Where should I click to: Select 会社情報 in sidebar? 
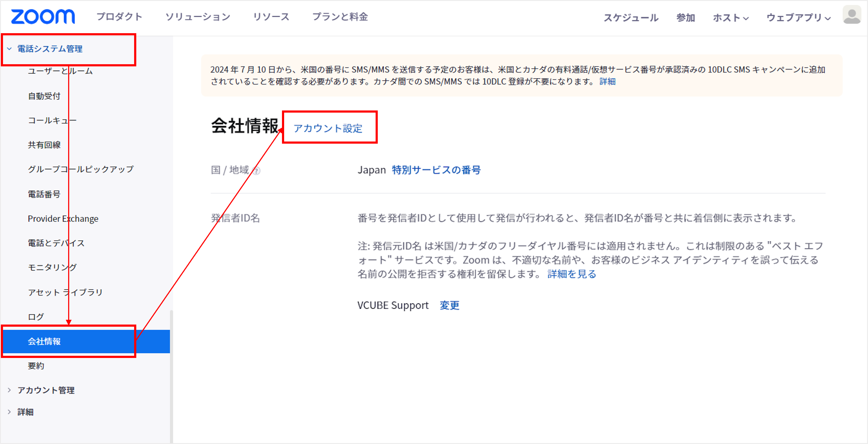click(86, 341)
